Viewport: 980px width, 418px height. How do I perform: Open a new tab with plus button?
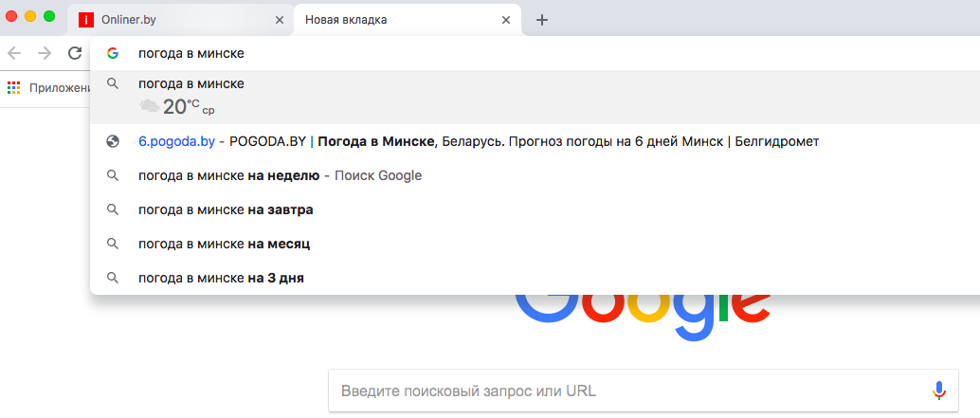(542, 20)
